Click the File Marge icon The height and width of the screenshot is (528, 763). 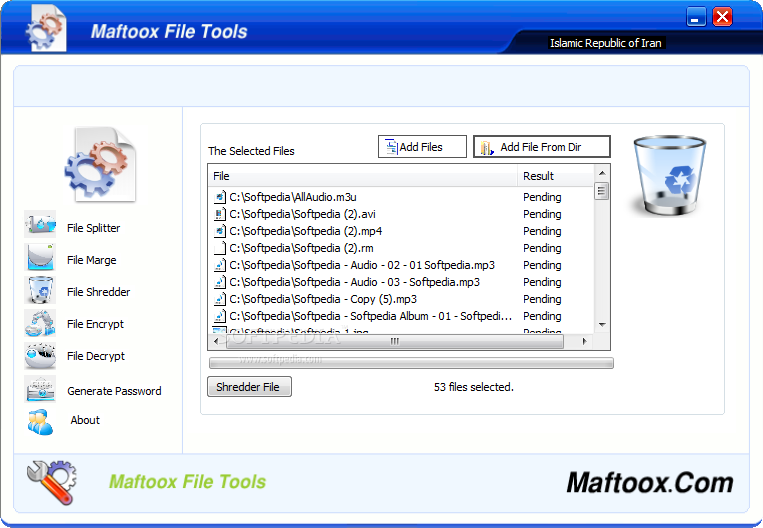(x=40, y=257)
